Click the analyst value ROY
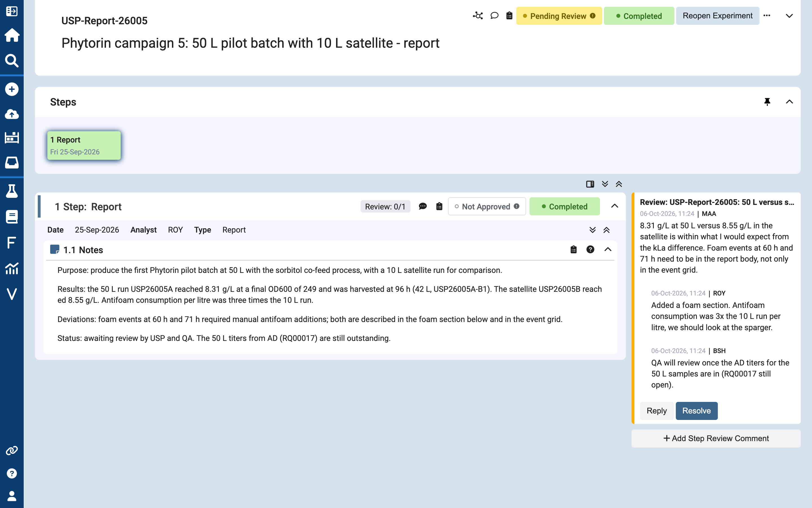The width and height of the screenshot is (812, 508). [x=175, y=230]
